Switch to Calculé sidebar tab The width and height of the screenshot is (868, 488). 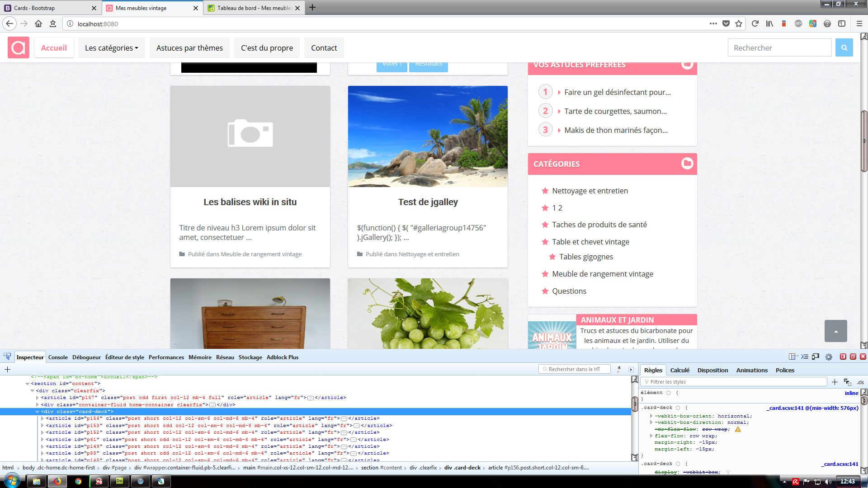click(679, 370)
